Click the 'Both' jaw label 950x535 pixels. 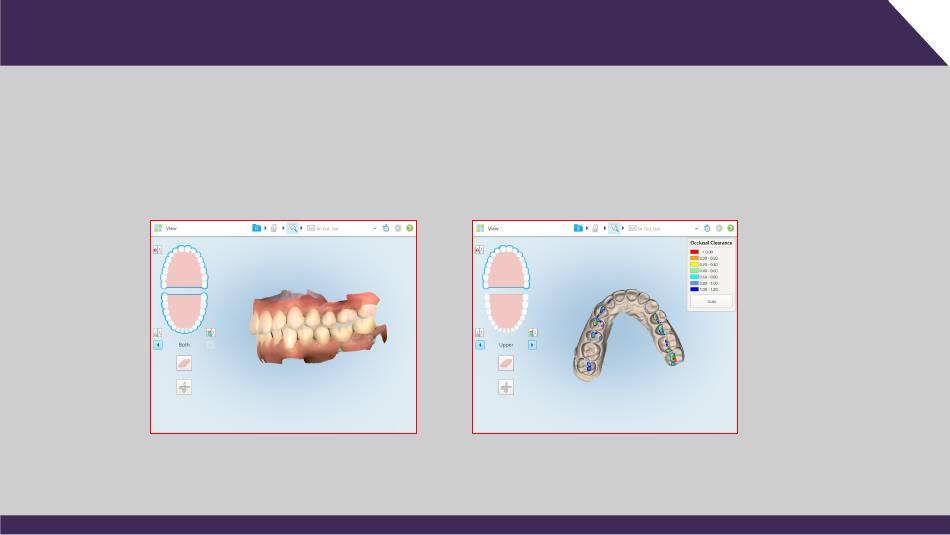pos(184,345)
